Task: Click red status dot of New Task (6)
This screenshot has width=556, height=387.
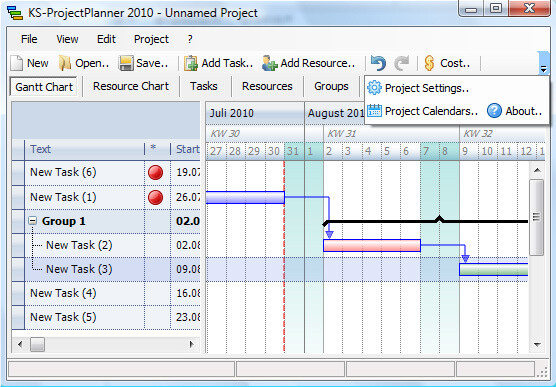Action: point(155,173)
